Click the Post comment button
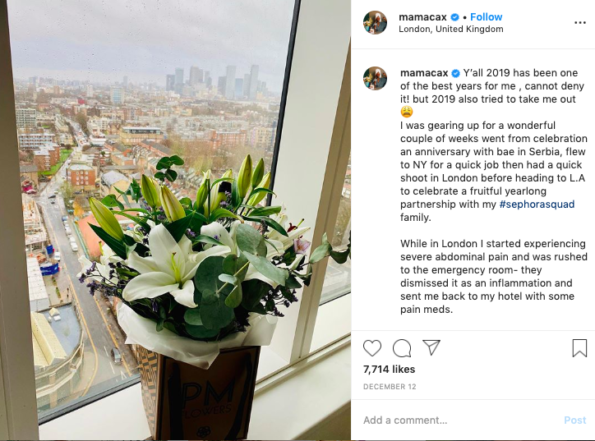The image size is (595, 441). point(575,420)
